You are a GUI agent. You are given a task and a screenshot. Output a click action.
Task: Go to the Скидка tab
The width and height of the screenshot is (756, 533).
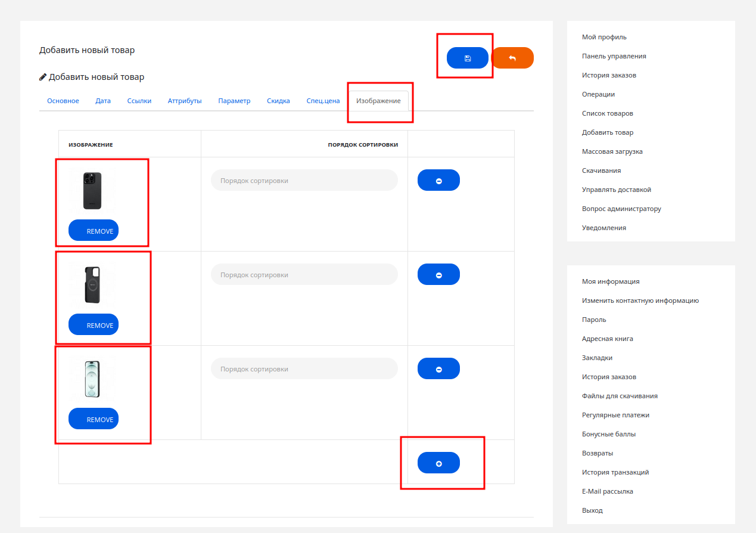point(278,101)
